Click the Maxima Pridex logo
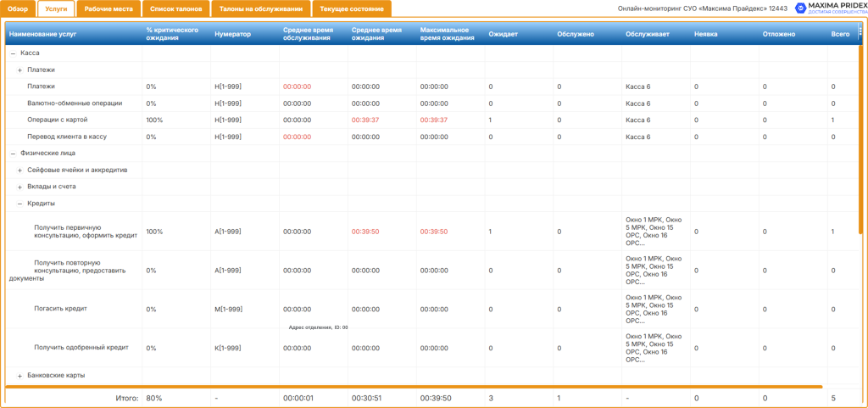Screen dimensions: 868x408 831,8
